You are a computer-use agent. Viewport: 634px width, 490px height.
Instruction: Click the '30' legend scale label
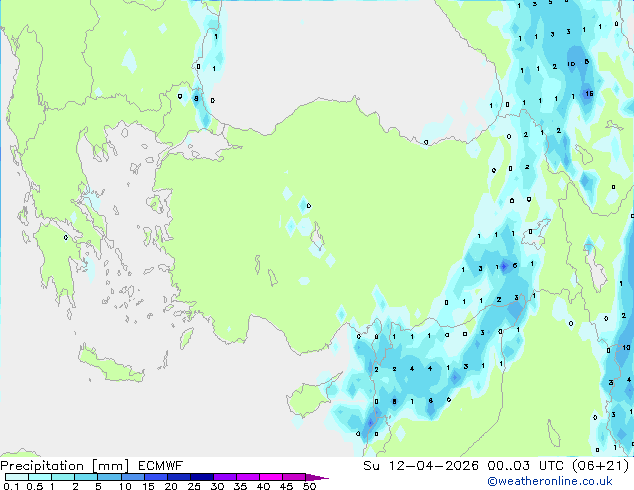217,486
